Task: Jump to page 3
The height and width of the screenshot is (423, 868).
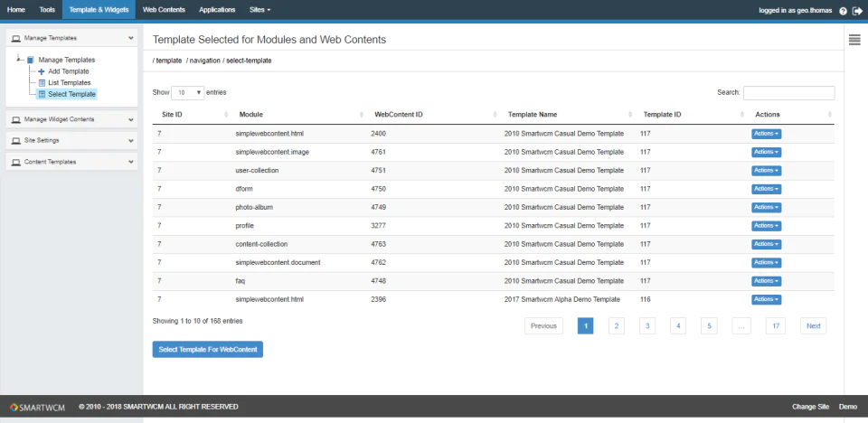Action: (647, 326)
